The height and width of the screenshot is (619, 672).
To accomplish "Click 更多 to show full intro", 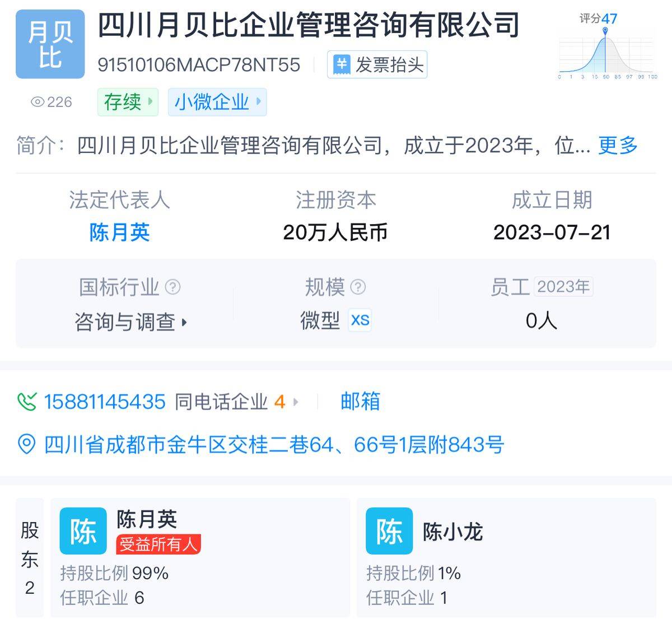I will point(618,146).
